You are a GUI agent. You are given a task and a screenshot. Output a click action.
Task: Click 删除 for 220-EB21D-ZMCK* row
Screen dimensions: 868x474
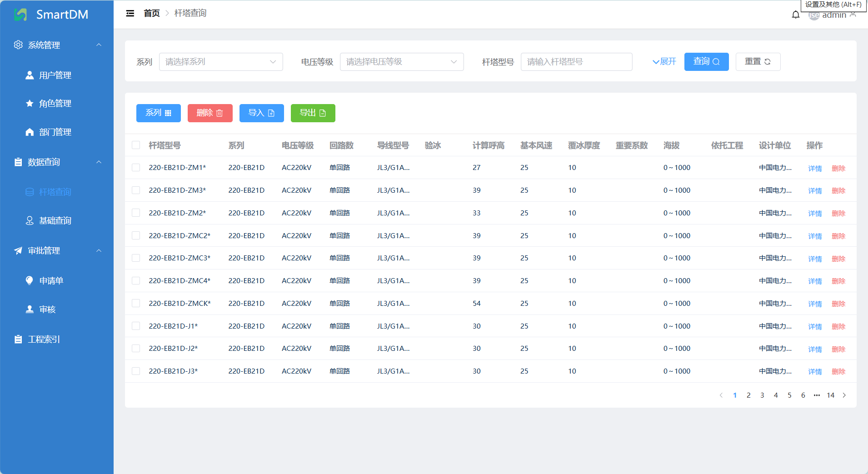[838, 304]
